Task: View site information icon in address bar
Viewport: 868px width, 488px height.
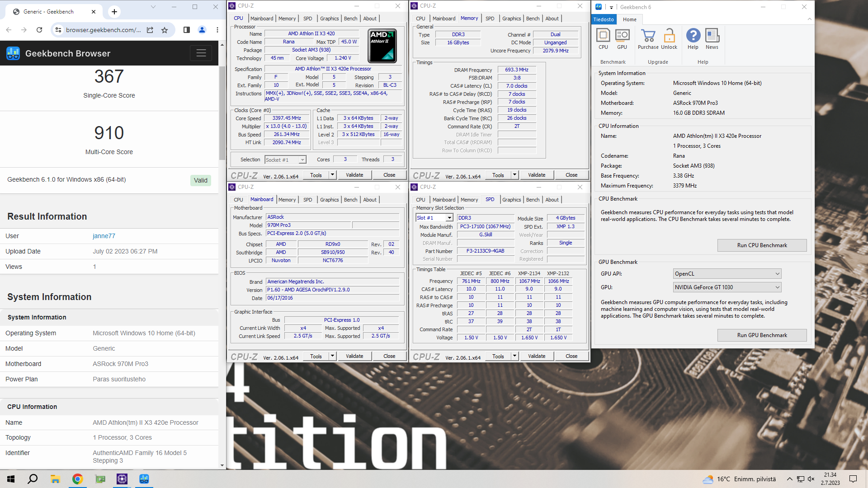Action: click(58, 30)
